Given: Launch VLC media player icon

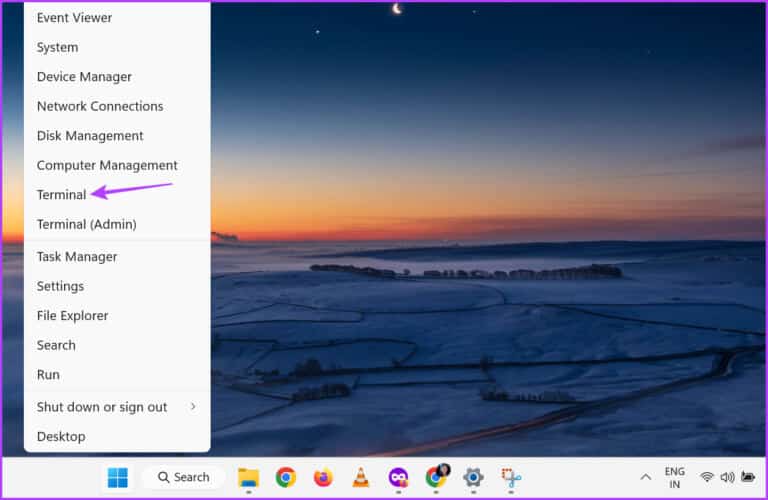Looking at the screenshot, I should [x=361, y=477].
